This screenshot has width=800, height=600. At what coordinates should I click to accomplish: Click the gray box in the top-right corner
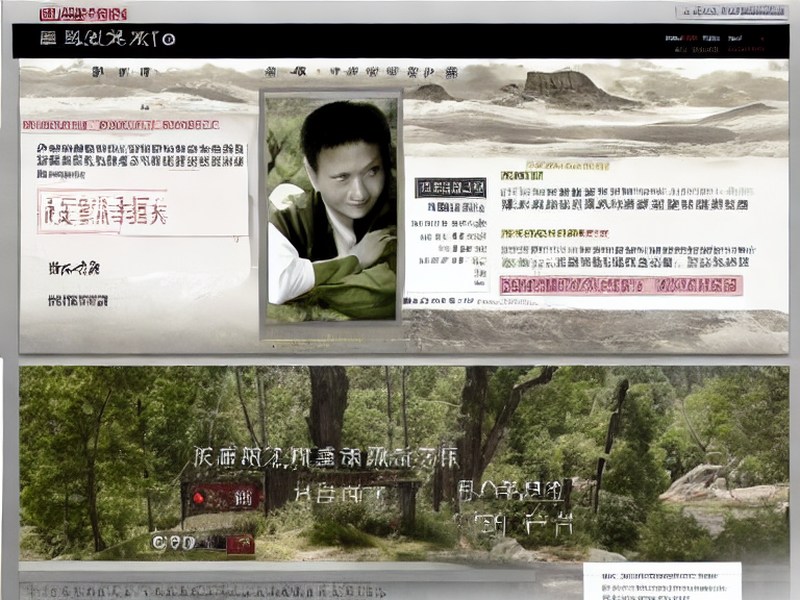pyautogui.click(x=731, y=11)
